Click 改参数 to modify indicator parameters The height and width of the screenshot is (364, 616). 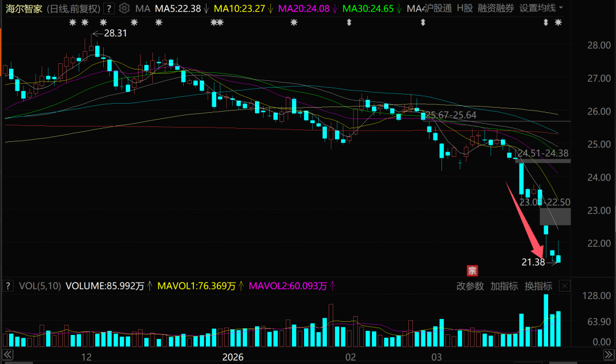(x=469, y=286)
